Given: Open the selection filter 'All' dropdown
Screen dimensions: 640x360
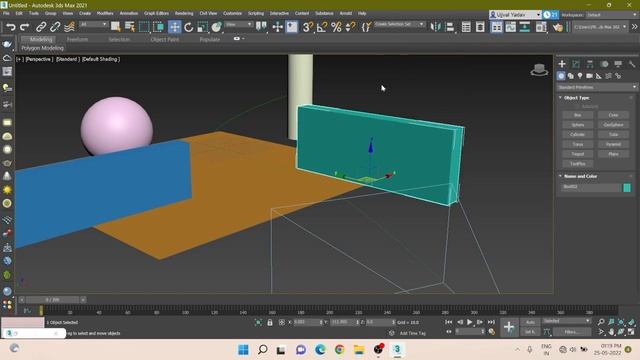Looking at the screenshot, I should point(93,24).
